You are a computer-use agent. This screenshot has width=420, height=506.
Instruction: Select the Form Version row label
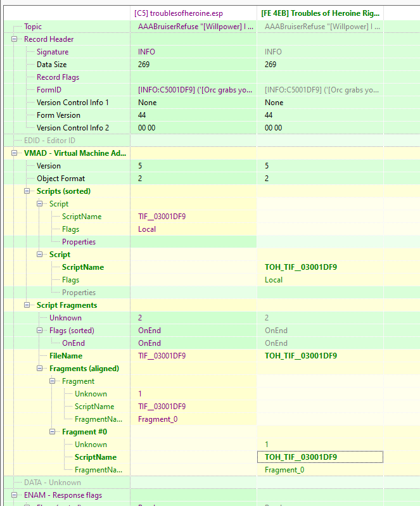tap(58, 115)
